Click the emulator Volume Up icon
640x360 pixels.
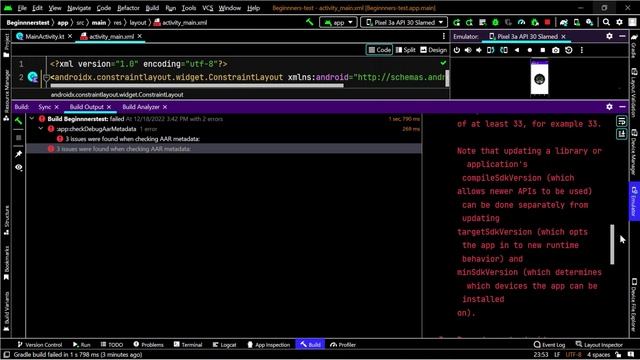point(468,50)
